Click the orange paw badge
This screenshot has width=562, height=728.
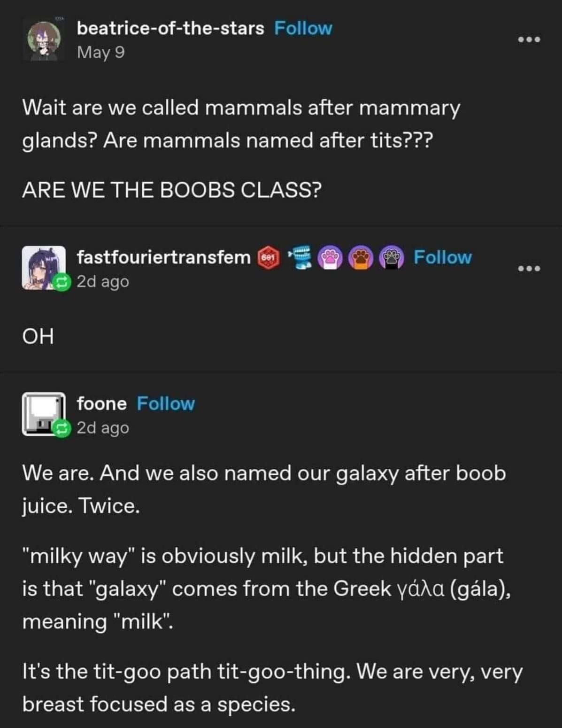[362, 257]
